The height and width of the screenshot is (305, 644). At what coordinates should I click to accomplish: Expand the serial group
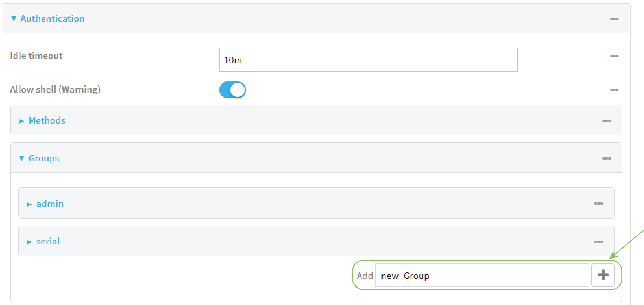pos(29,241)
